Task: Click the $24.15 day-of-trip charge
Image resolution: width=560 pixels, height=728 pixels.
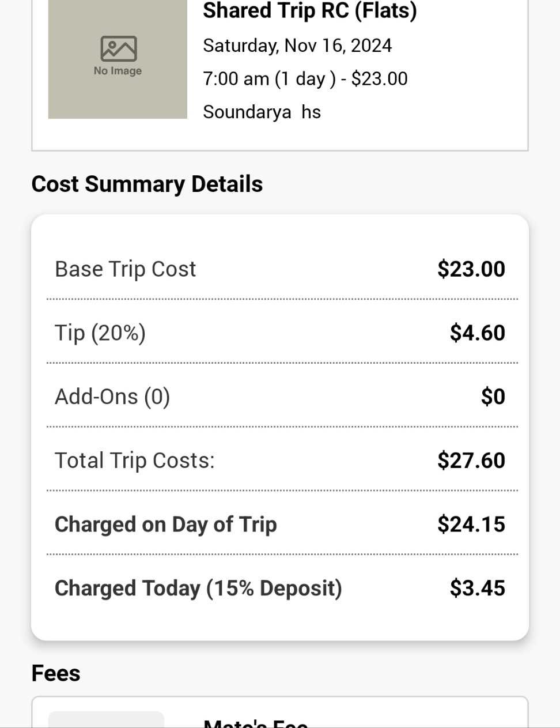Action: pos(471,525)
